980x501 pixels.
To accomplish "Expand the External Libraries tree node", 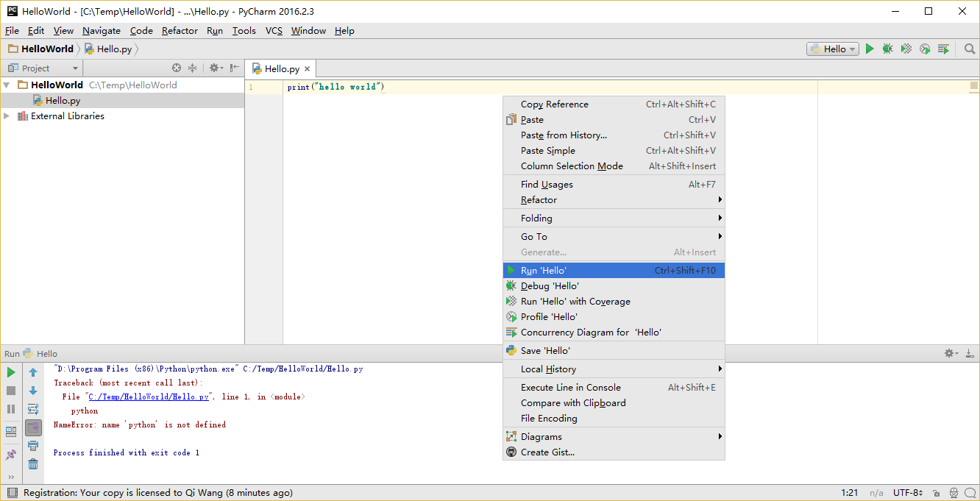I will pos(7,116).
